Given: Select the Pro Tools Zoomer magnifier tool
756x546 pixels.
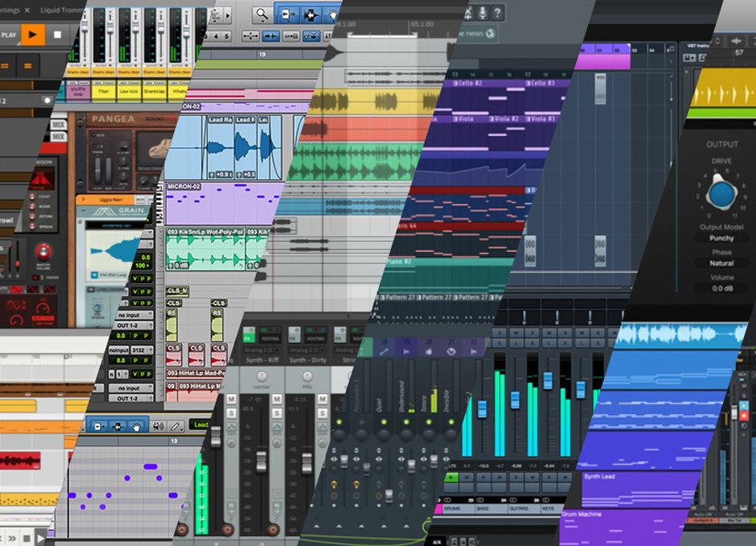Looking at the screenshot, I should (262, 14).
